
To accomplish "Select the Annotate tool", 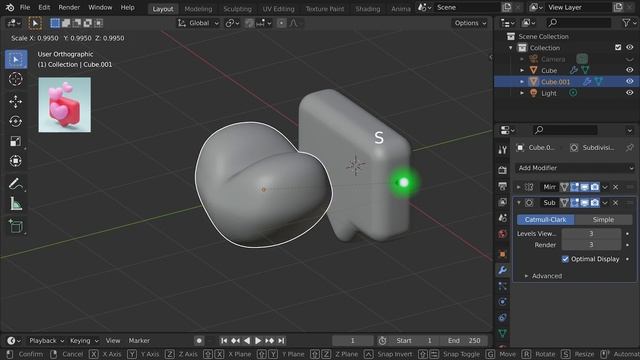I will (x=16, y=184).
